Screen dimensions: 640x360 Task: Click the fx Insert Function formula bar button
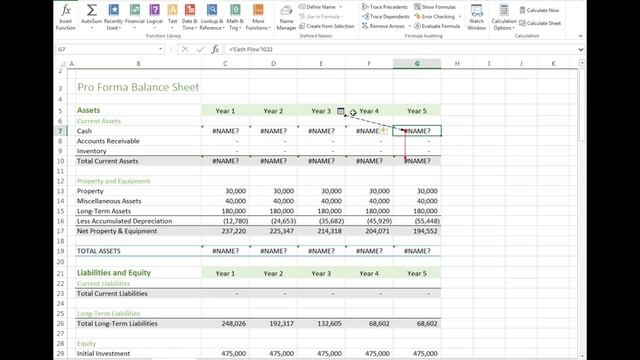click(215, 49)
